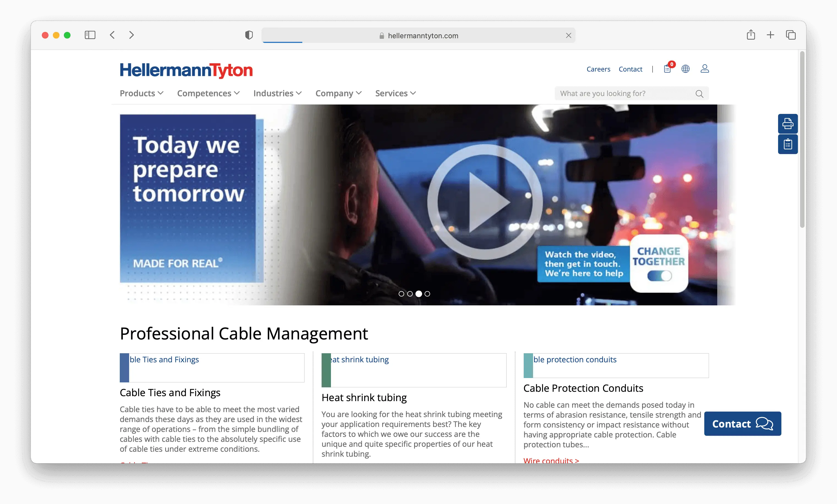Expand the Products menu
837x504 pixels.
[141, 93]
